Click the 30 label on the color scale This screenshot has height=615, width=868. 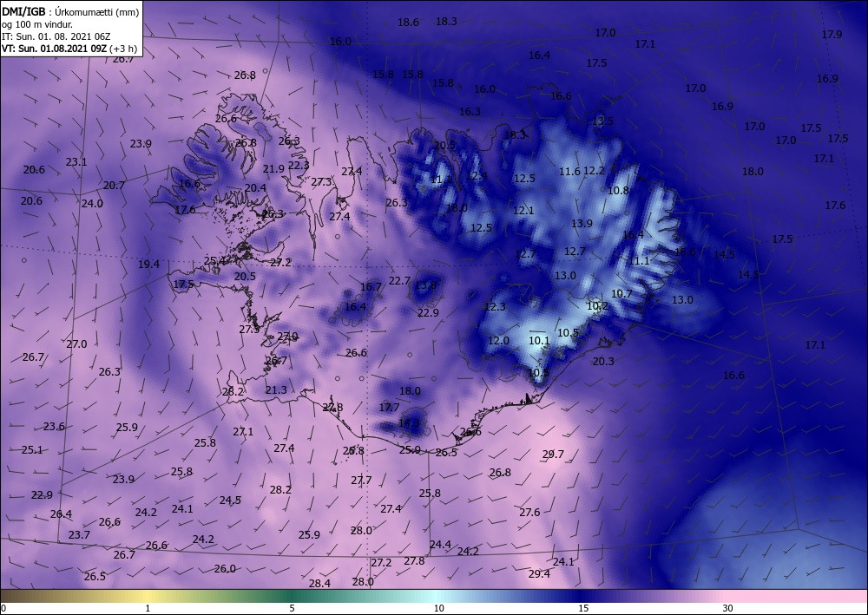pos(727,608)
